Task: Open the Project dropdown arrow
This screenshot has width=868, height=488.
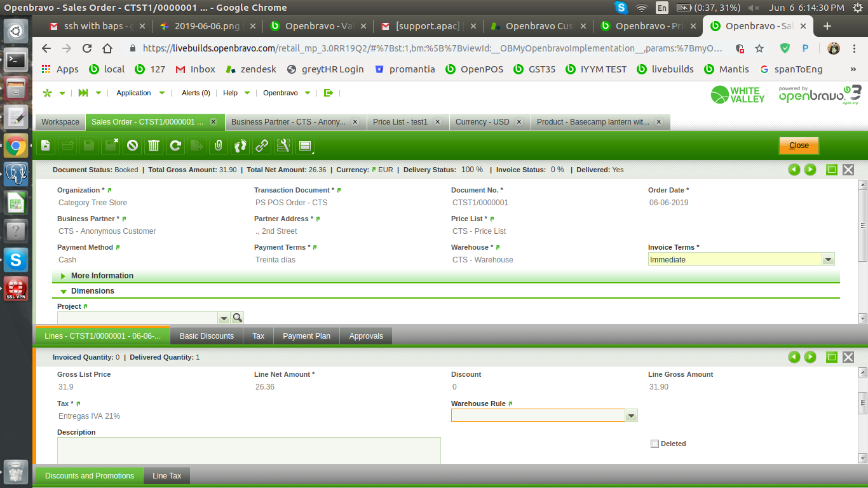Action: click(224, 318)
